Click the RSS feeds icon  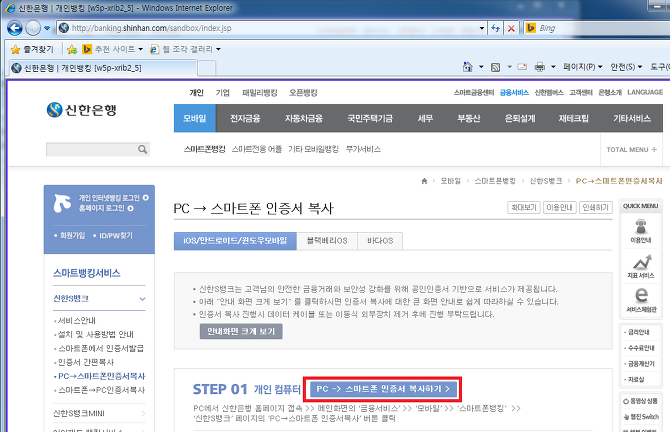click(x=496, y=67)
